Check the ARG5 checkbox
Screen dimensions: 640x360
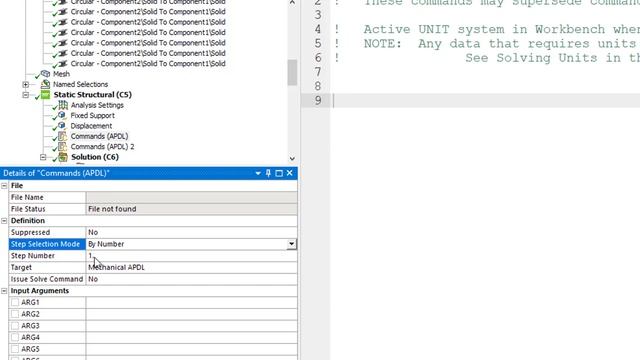tap(15, 349)
